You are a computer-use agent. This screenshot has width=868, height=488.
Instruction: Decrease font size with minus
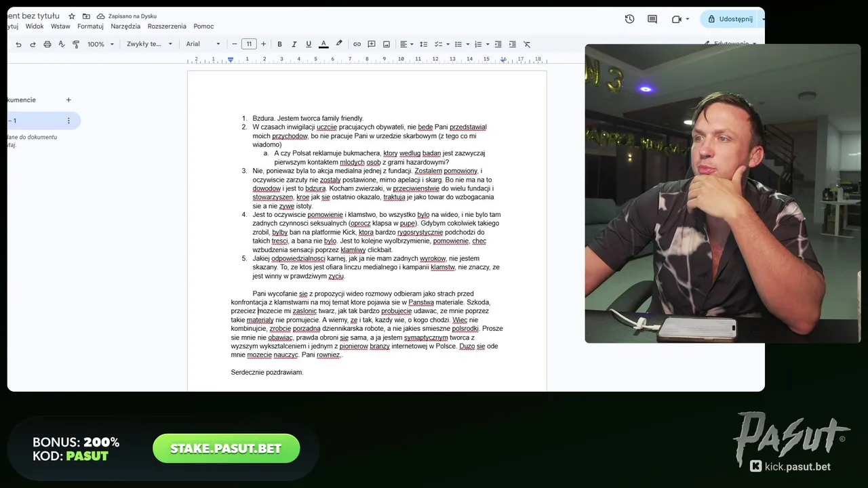pyautogui.click(x=235, y=44)
